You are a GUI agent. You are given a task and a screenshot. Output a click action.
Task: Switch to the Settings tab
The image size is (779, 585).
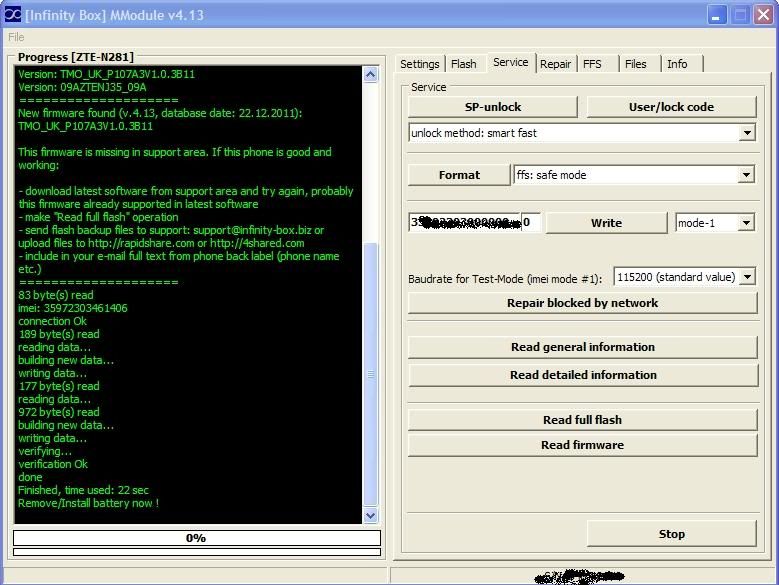point(419,64)
